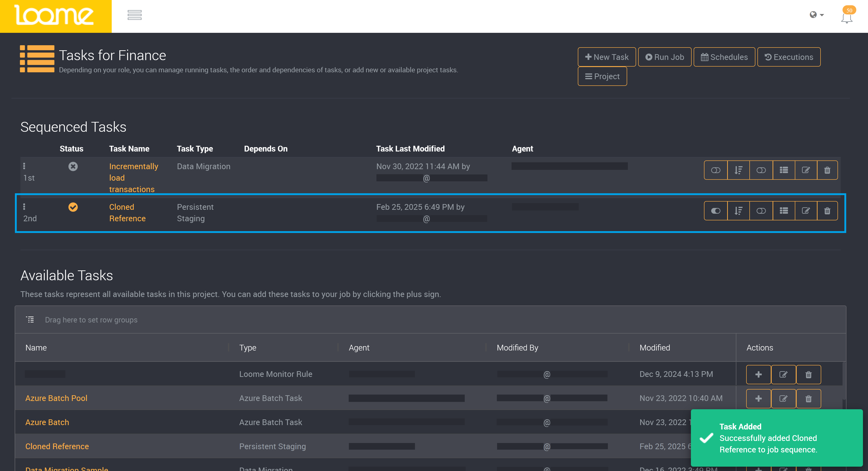868x471 pixels.
Task: Open the Project menu button
Action: tap(602, 76)
